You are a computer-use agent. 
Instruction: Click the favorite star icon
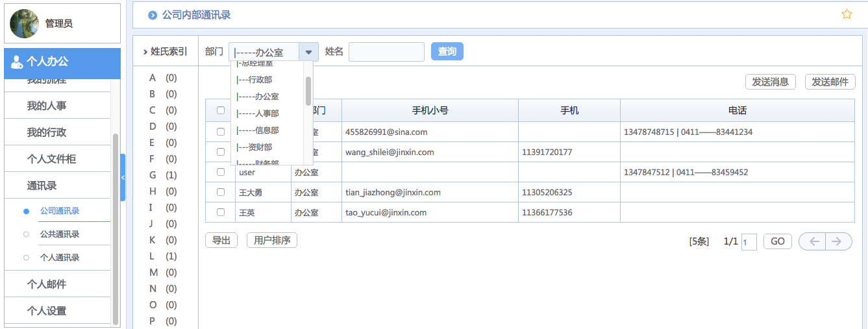click(x=847, y=14)
